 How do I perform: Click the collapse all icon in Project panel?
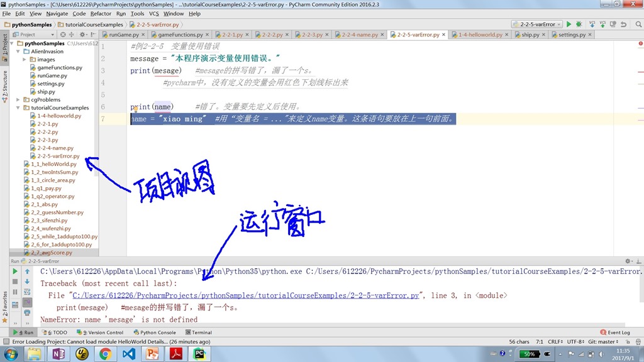coord(72,35)
